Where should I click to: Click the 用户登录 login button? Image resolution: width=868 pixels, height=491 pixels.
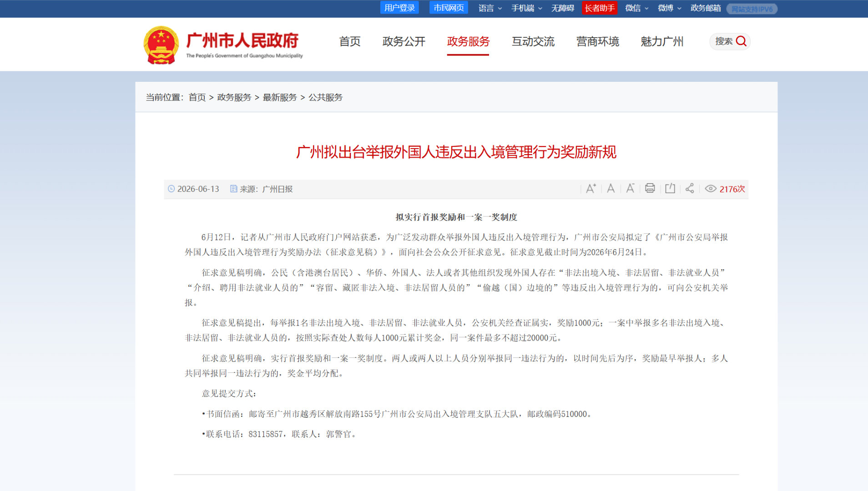(399, 8)
